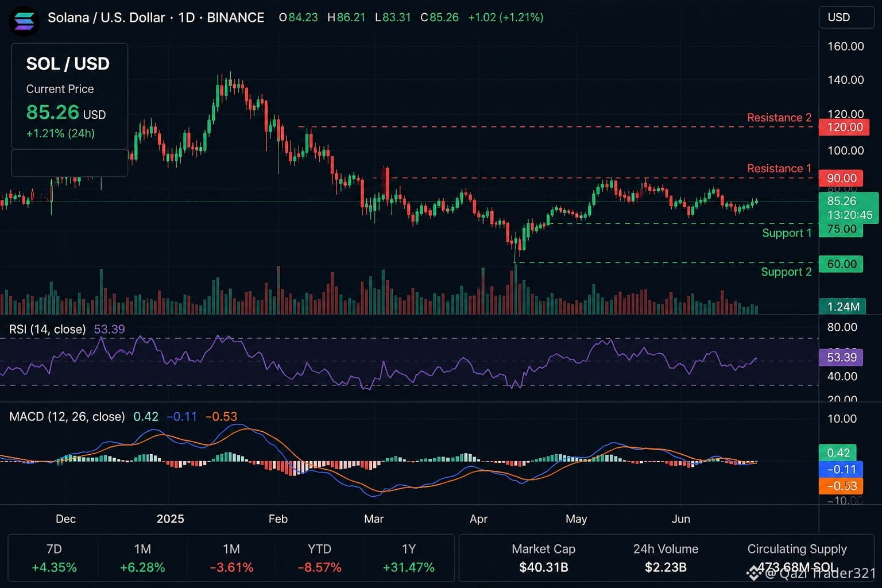Select the 1D interval in the chart header

tap(187, 17)
